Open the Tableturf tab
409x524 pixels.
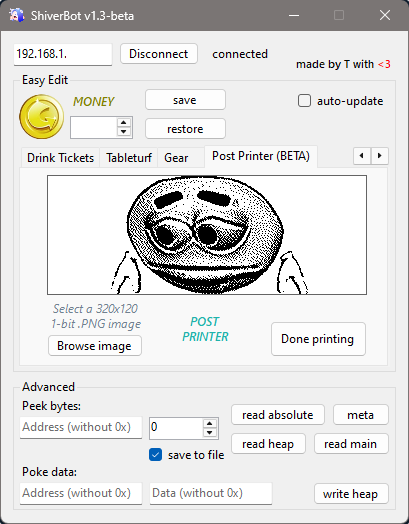click(x=129, y=158)
